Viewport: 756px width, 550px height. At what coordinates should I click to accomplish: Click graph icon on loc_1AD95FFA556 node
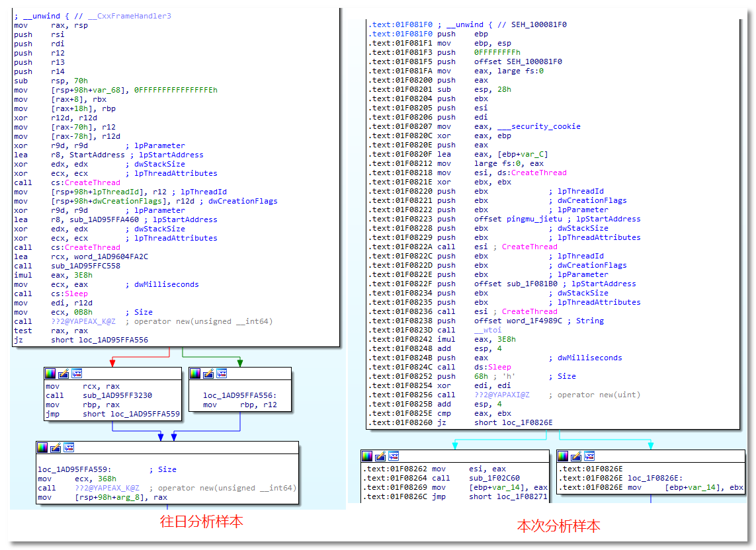(x=222, y=374)
